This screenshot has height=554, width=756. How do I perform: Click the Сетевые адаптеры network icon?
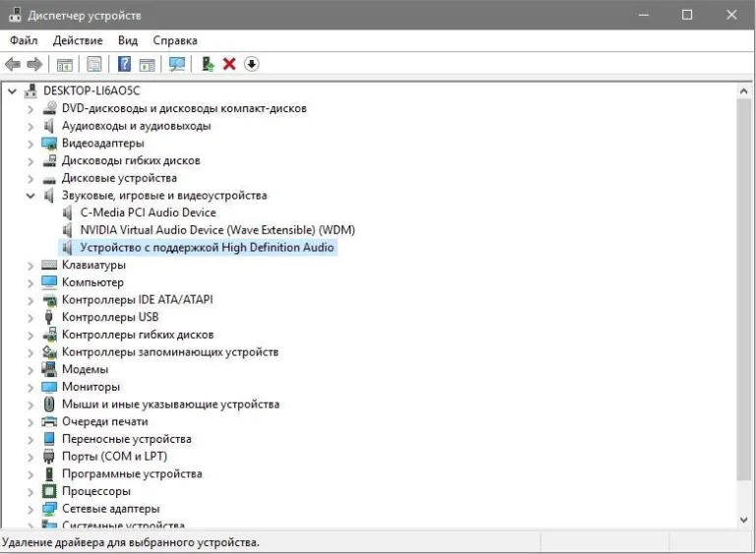coord(49,508)
